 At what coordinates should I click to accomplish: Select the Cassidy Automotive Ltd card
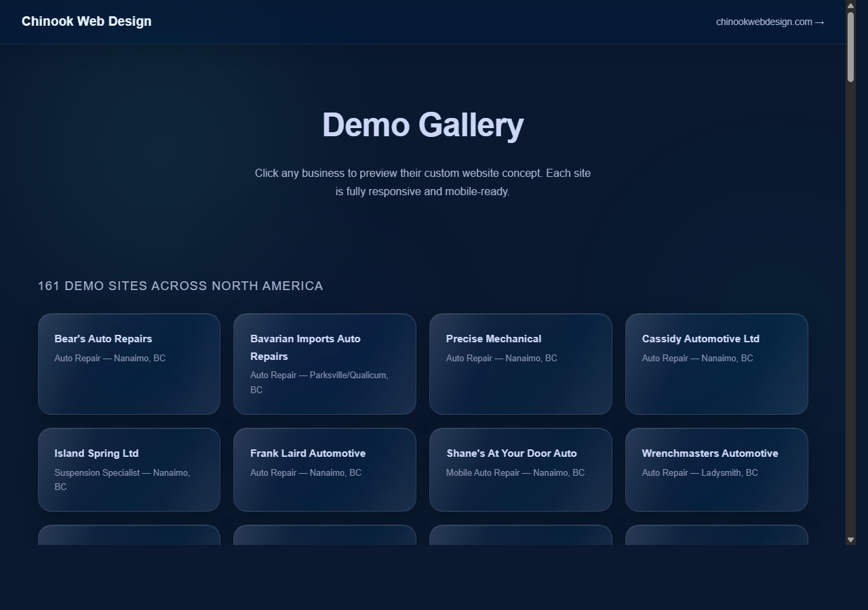tap(716, 363)
